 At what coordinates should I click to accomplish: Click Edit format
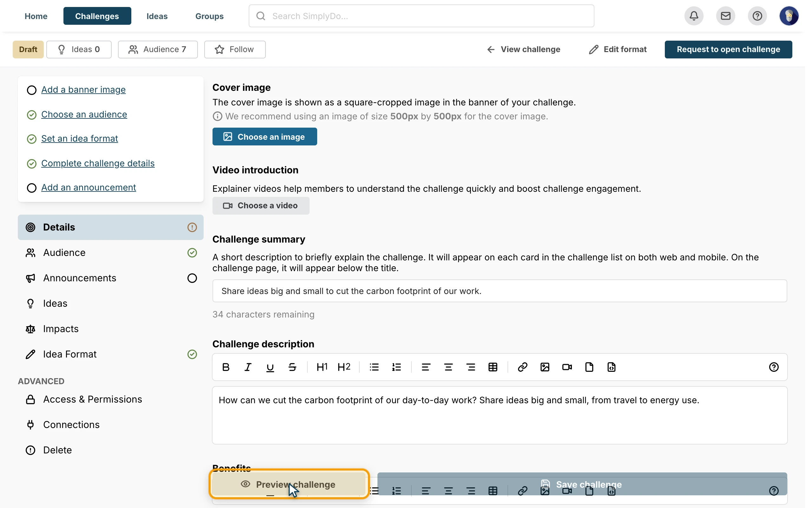pyautogui.click(x=617, y=50)
